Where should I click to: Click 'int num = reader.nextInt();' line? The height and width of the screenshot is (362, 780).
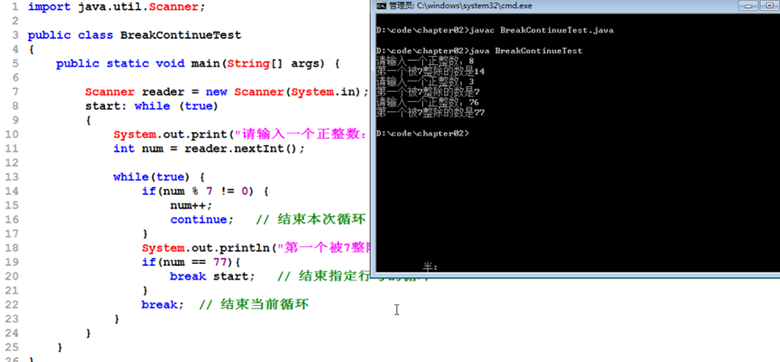pos(209,149)
